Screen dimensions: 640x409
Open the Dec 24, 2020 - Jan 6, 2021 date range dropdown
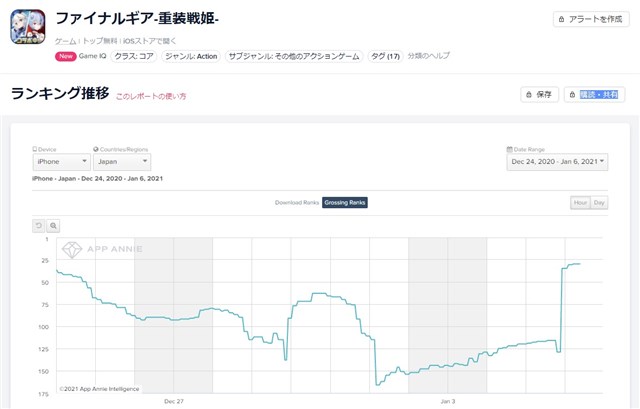coord(557,162)
